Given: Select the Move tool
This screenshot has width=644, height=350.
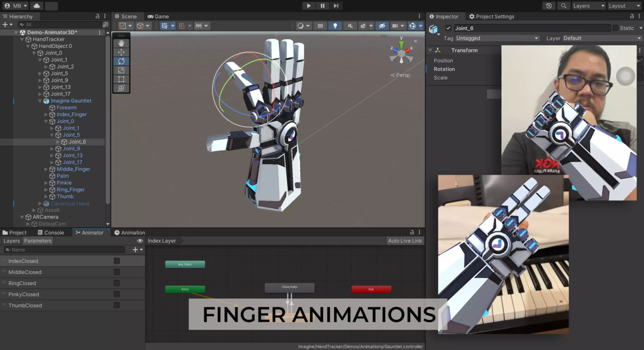Looking at the screenshot, I should (x=122, y=52).
